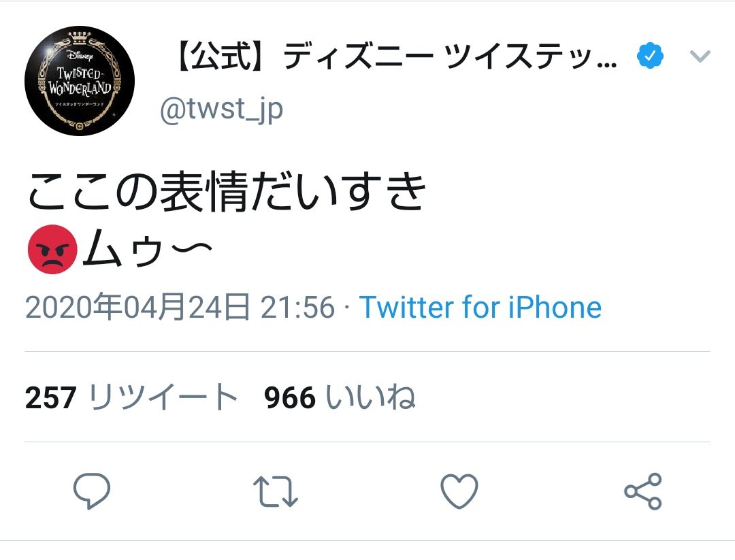Open the share icon menu
Screen dimensions: 735x560
642,491
